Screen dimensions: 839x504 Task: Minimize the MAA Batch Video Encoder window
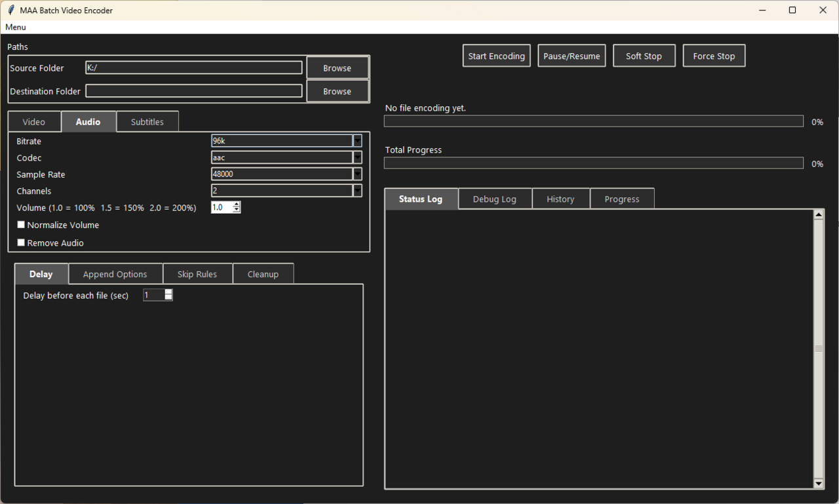point(763,10)
